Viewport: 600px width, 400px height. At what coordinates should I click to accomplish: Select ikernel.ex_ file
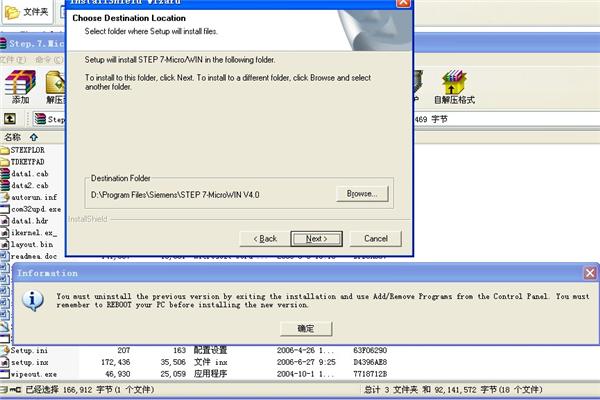[29, 233]
